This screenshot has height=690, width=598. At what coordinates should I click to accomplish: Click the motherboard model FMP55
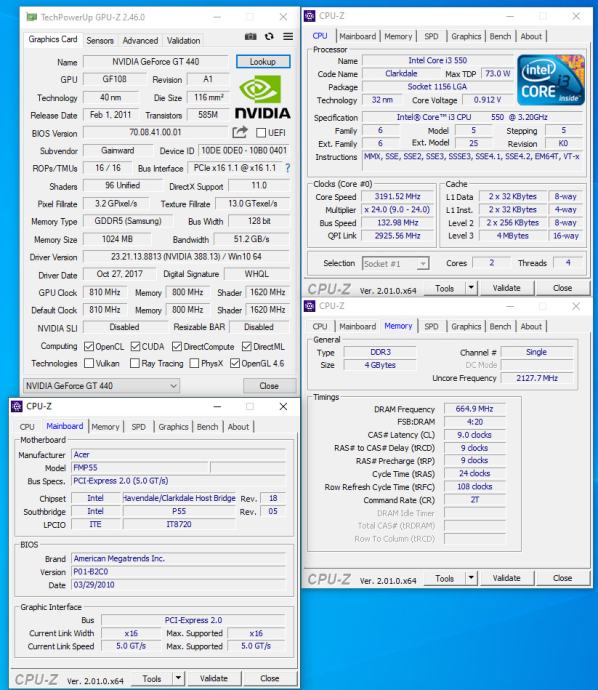click(140, 468)
